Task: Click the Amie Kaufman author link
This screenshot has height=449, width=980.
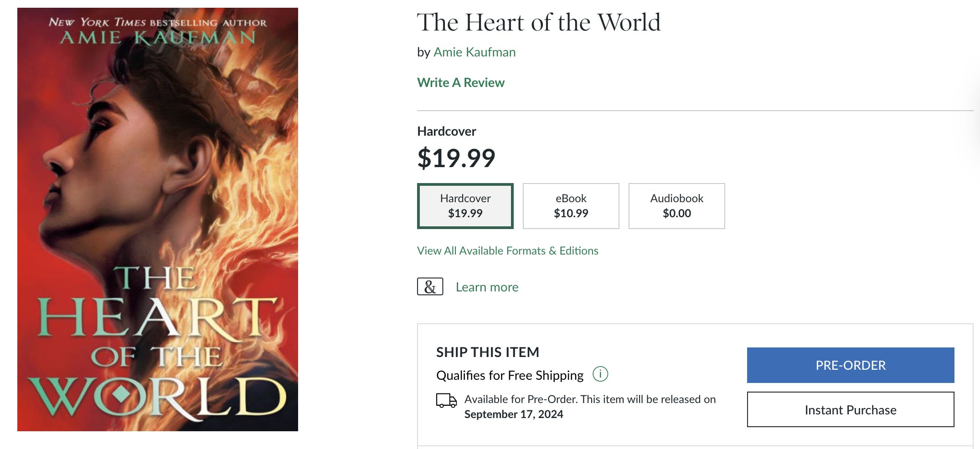Action: coord(475,52)
